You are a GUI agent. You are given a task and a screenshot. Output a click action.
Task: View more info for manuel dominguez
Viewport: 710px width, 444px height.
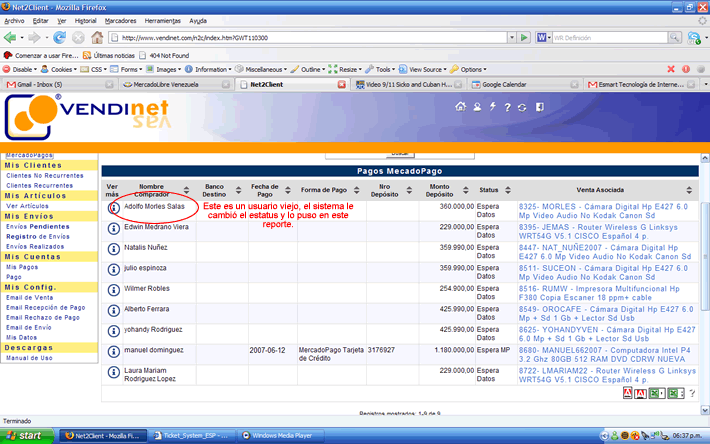114,352
